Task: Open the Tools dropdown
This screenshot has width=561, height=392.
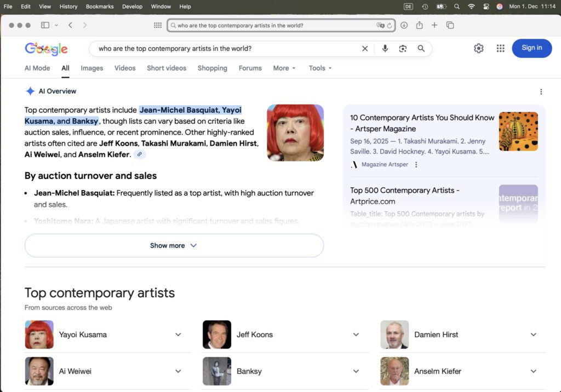Action: pyautogui.click(x=319, y=68)
